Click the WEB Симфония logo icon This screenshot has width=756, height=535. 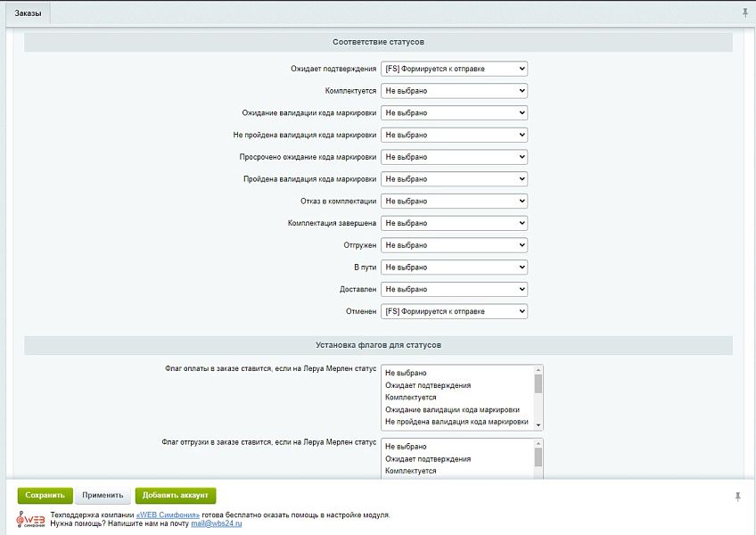tap(32, 519)
